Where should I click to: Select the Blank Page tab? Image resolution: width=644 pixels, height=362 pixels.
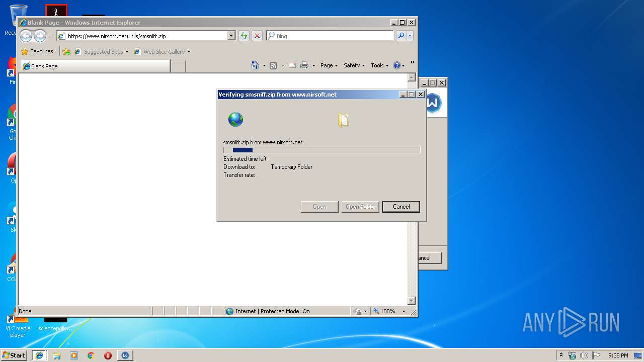point(95,66)
